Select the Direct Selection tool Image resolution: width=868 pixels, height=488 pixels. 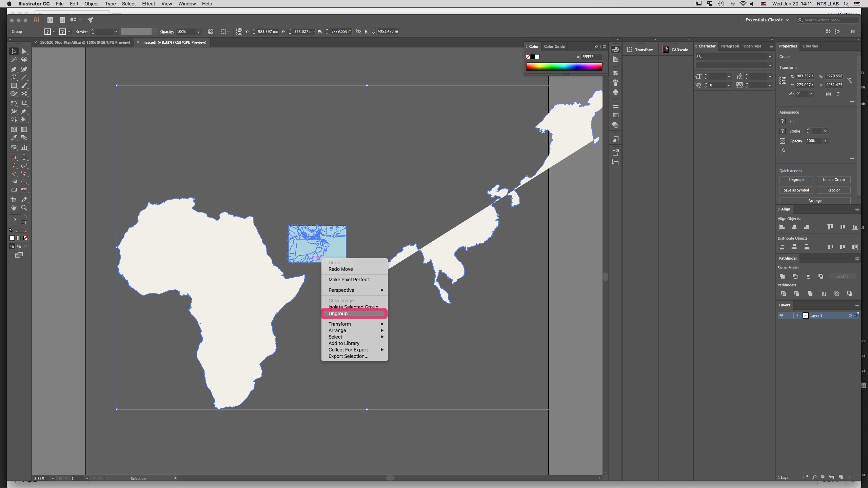click(x=24, y=52)
